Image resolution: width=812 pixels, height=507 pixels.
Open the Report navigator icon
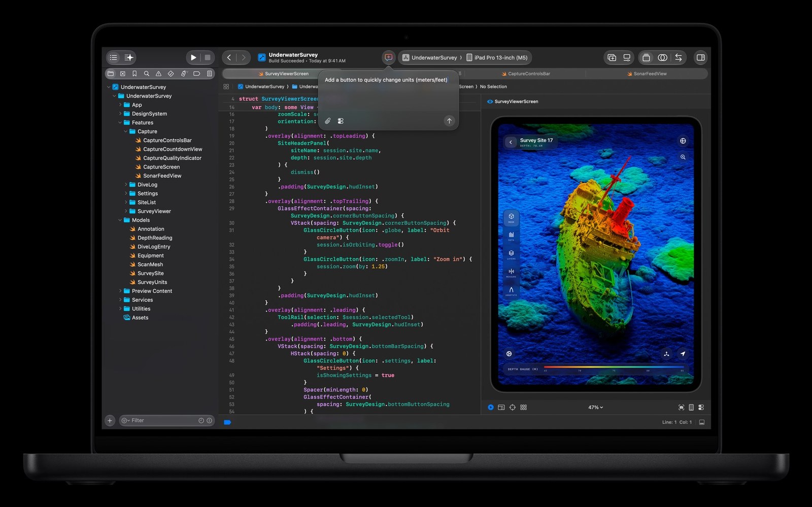[x=209, y=74]
